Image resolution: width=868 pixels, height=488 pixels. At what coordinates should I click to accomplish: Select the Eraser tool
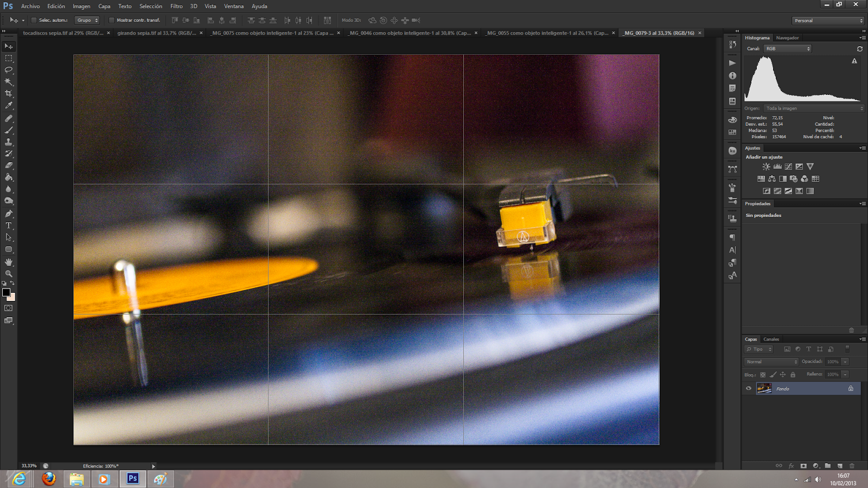click(9, 165)
